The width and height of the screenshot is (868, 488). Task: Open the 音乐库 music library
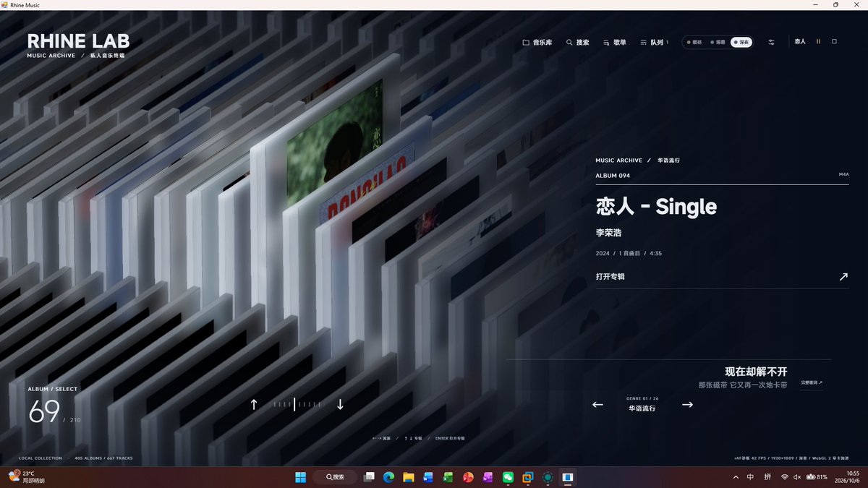(x=537, y=43)
